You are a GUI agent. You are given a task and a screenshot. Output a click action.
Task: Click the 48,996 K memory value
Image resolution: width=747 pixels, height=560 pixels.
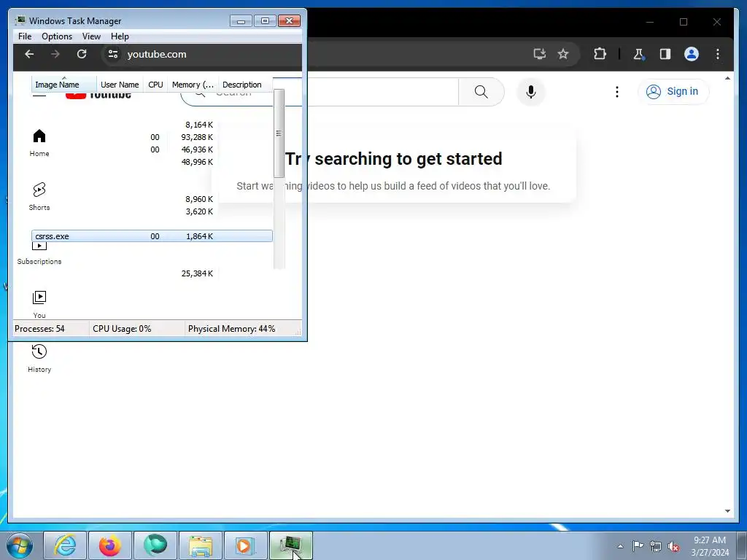[197, 162]
